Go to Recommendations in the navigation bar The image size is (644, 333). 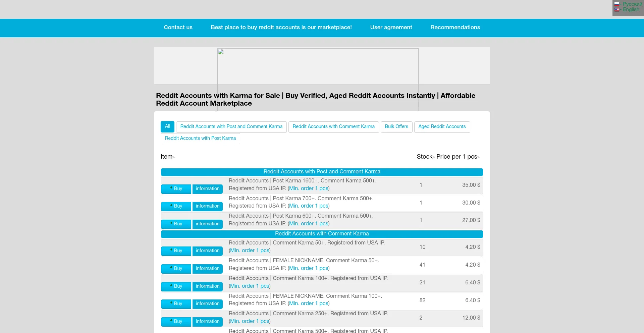[455, 27]
